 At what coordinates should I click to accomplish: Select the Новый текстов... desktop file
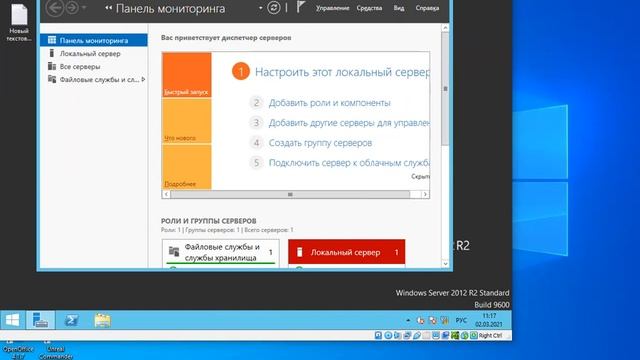19,22
